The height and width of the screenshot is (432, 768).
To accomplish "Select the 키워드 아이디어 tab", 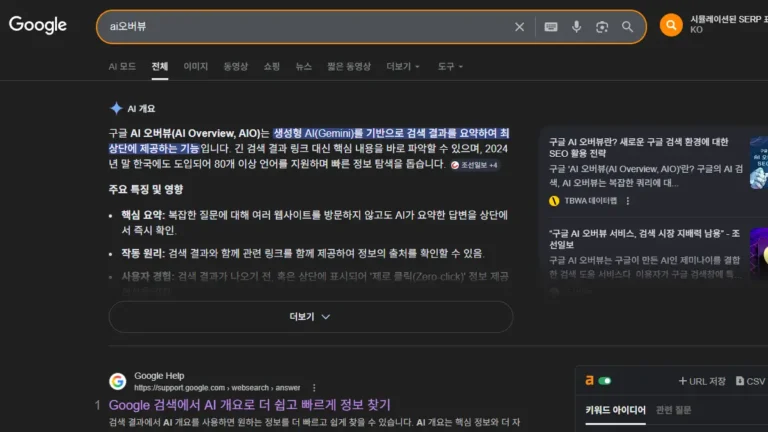I will pos(615,410).
